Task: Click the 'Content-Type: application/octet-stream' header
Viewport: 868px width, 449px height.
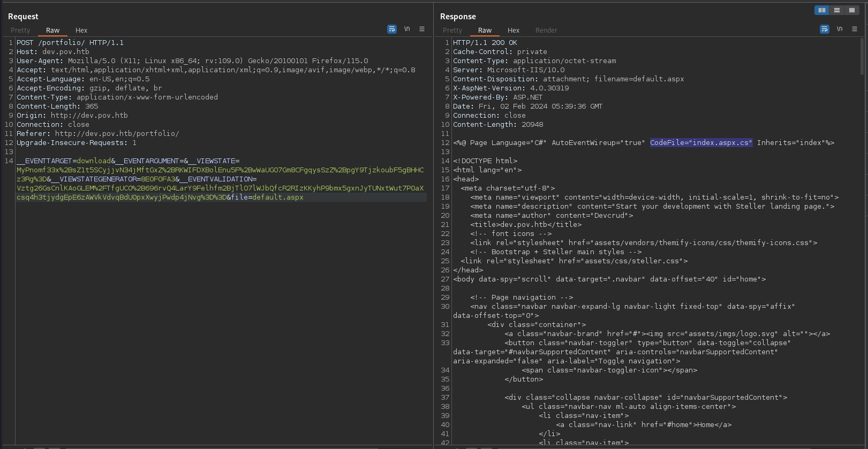Action: pos(534,61)
